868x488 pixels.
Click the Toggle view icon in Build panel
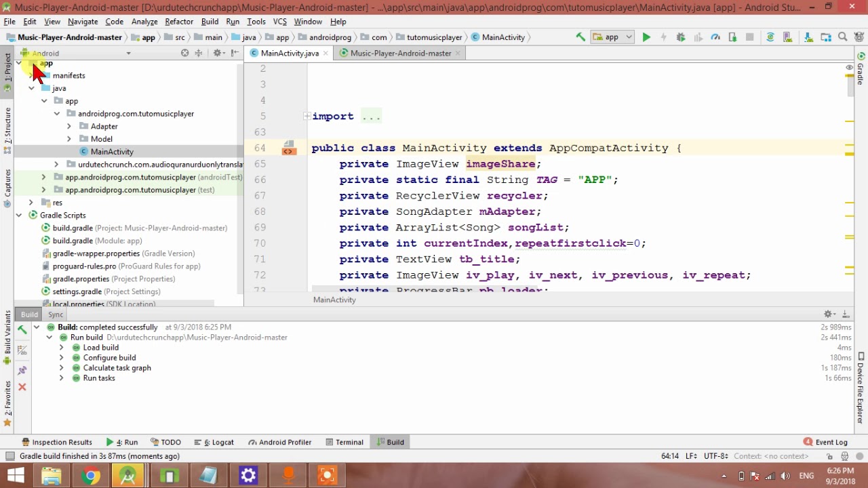tap(22, 350)
